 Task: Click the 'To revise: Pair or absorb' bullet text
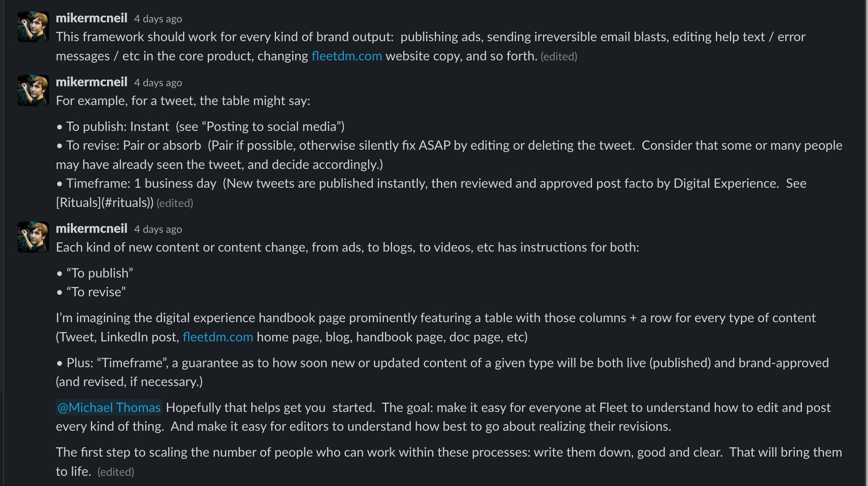point(134,145)
